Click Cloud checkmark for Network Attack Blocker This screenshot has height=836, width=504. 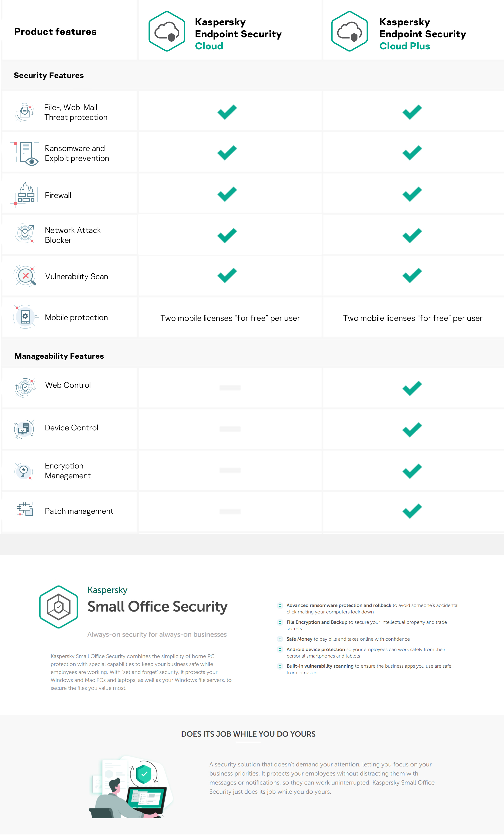227,236
